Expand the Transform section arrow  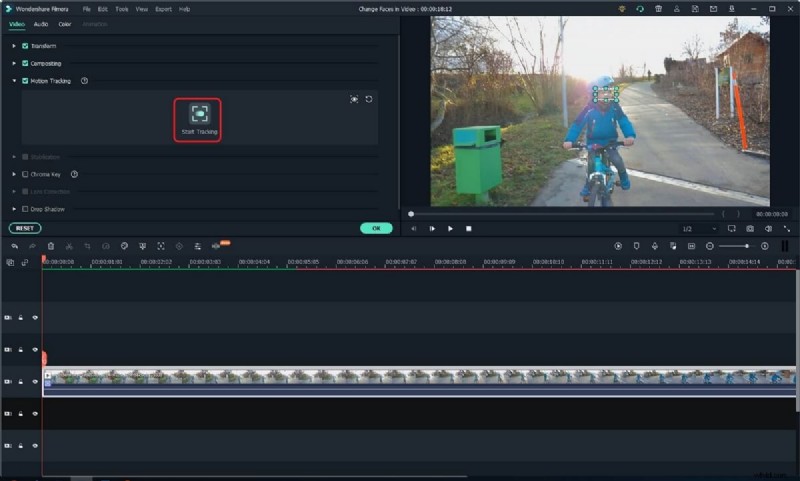click(14, 46)
